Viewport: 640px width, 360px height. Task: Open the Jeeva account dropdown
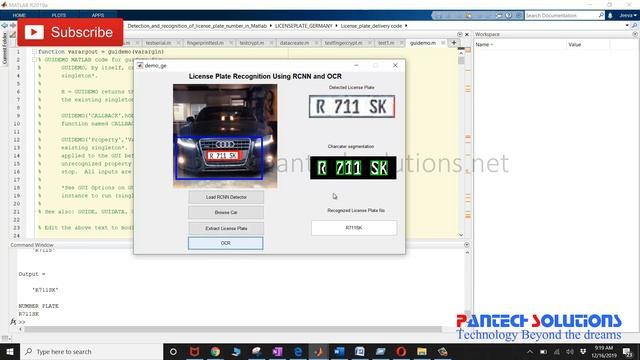pyautogui.click(x=627, y=16)
